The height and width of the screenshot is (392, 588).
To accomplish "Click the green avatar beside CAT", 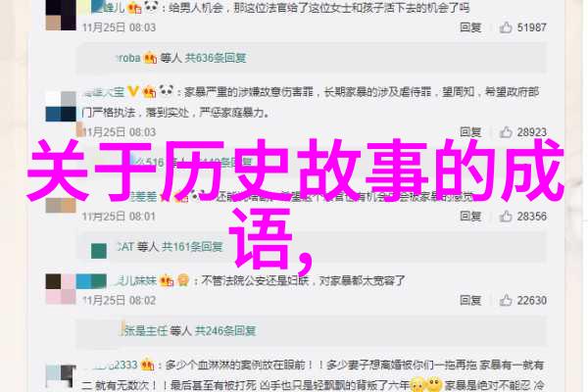I will (x=99, y=251).
